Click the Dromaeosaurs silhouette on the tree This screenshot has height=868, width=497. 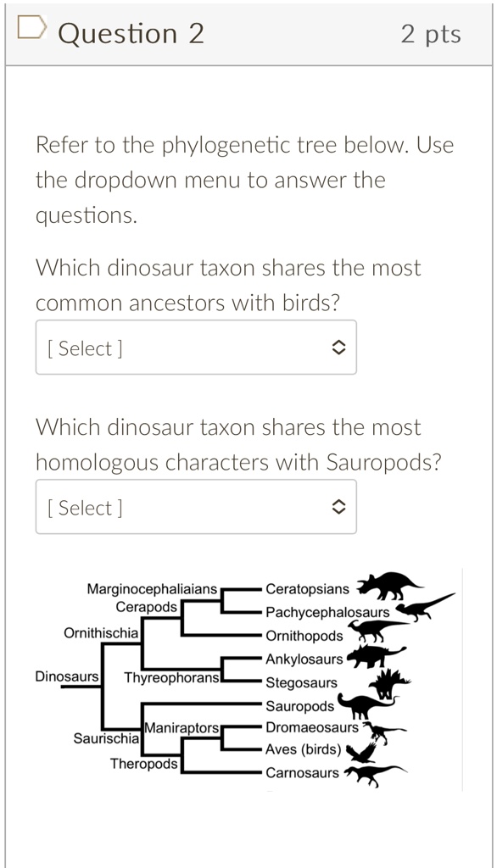pos(383,729)
